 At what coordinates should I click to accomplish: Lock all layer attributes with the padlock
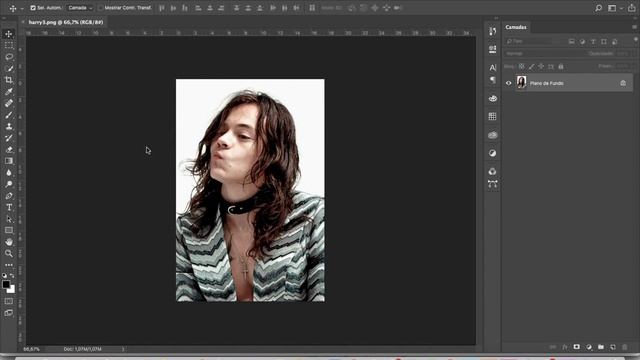click(561, 66)
